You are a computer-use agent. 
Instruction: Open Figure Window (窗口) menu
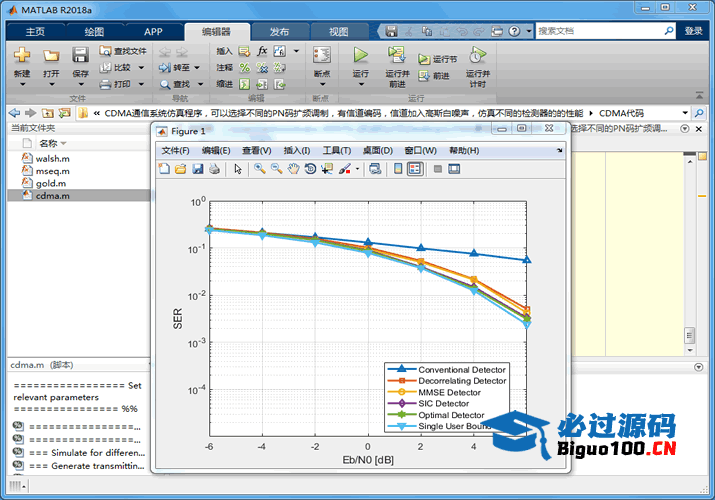(x=421, y=150)
